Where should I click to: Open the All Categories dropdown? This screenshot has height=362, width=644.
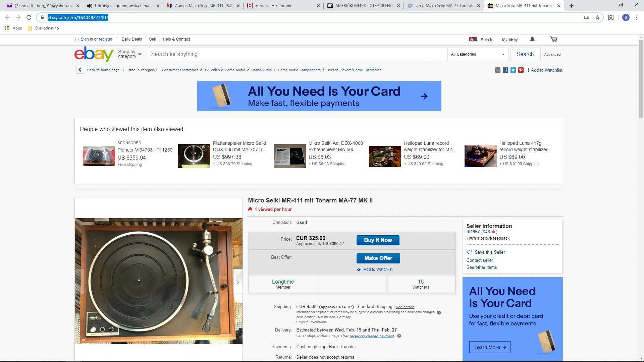pyautogui.click(x=478, y=54)
